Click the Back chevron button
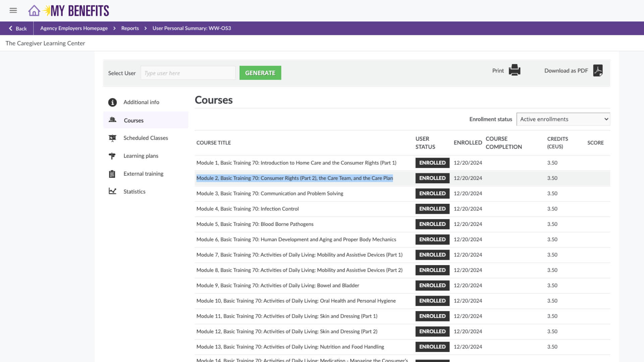644x362 pixels. pos(17,28)
